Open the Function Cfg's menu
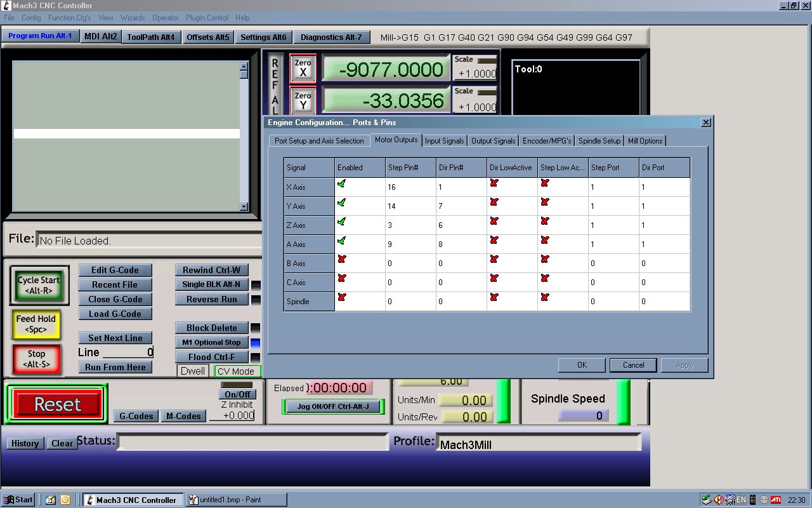This screenshot has width=812, height=508. (x=69, y=18)
